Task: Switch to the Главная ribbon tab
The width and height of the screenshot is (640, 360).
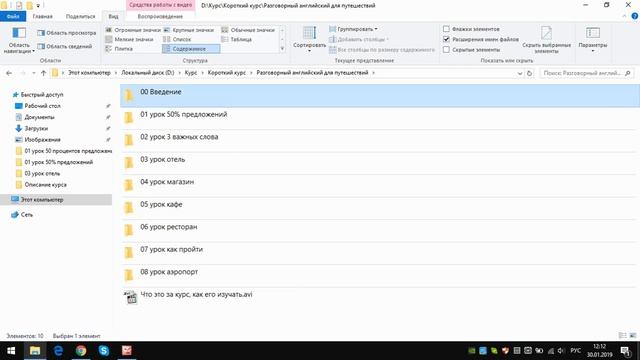Action: tap(42, 16)
